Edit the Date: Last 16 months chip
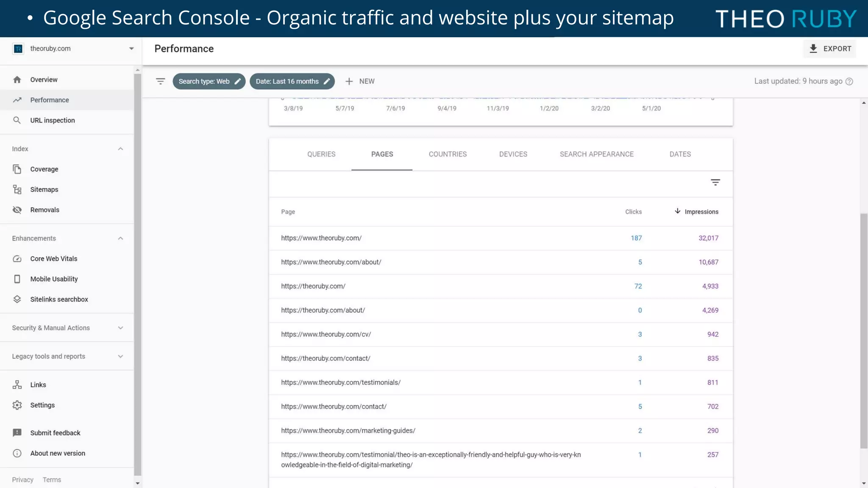Image resolution: width=868 pixels, height=488 pixels. 292,81
